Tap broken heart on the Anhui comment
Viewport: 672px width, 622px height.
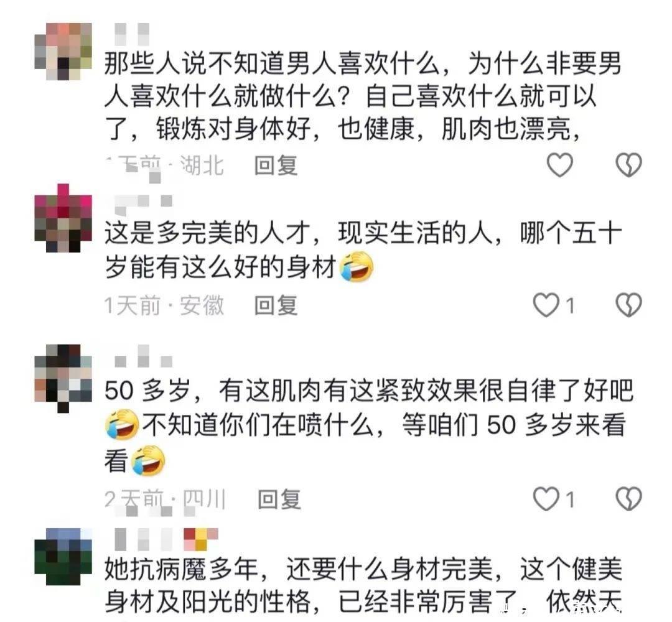pos(628,305)
